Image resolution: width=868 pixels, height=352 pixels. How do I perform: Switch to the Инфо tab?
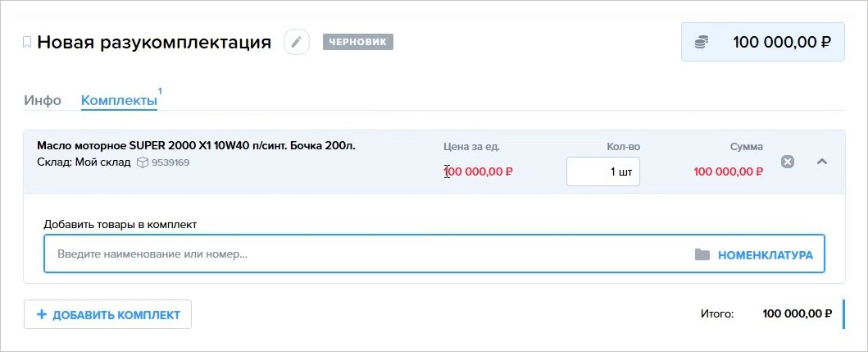click(43, 101)
